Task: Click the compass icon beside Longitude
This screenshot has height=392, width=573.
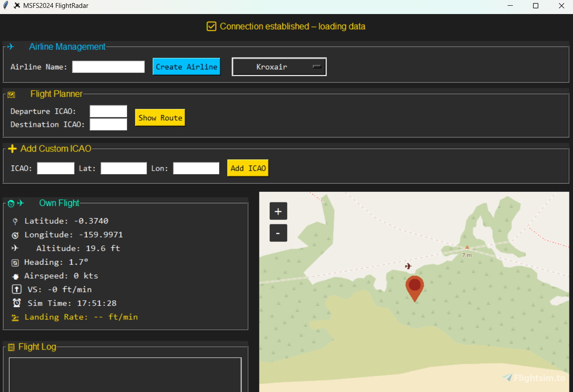Action: [15, 234]
